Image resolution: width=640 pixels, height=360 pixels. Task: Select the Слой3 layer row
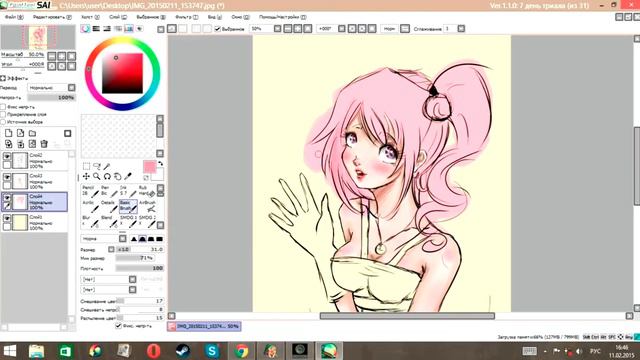(34, 181)
